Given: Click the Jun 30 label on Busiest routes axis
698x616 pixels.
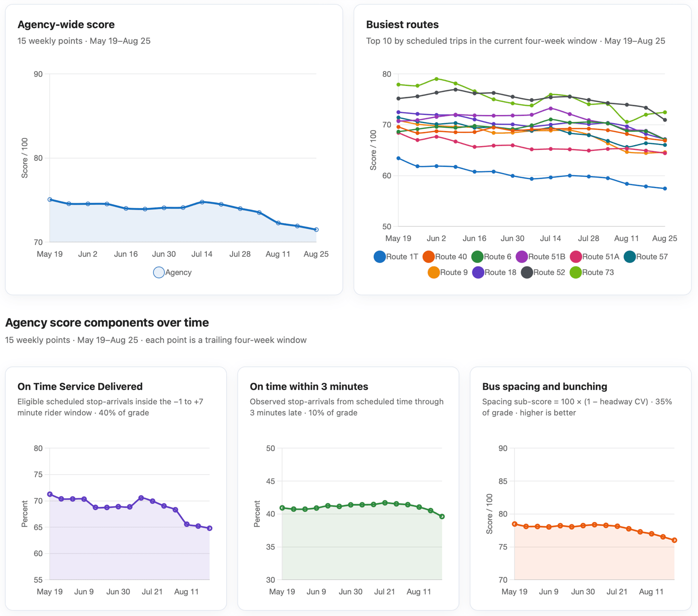Looking at the screenshot, I should pyautogui.click(x=513, y=238).
